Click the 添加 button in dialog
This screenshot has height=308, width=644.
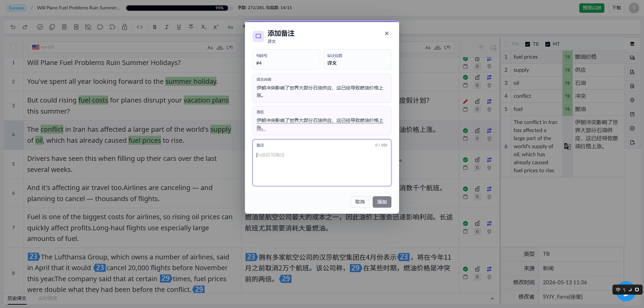[x=382, y=202]
